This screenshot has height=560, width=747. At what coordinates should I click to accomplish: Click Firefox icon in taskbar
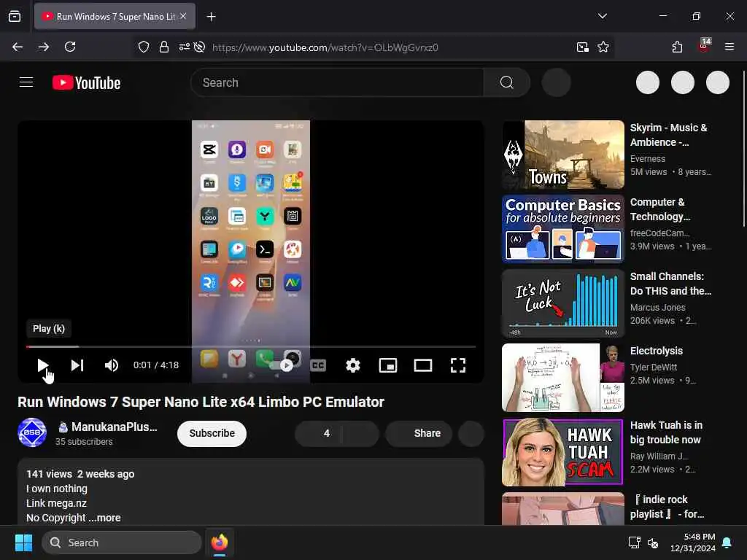pos(219,542)
